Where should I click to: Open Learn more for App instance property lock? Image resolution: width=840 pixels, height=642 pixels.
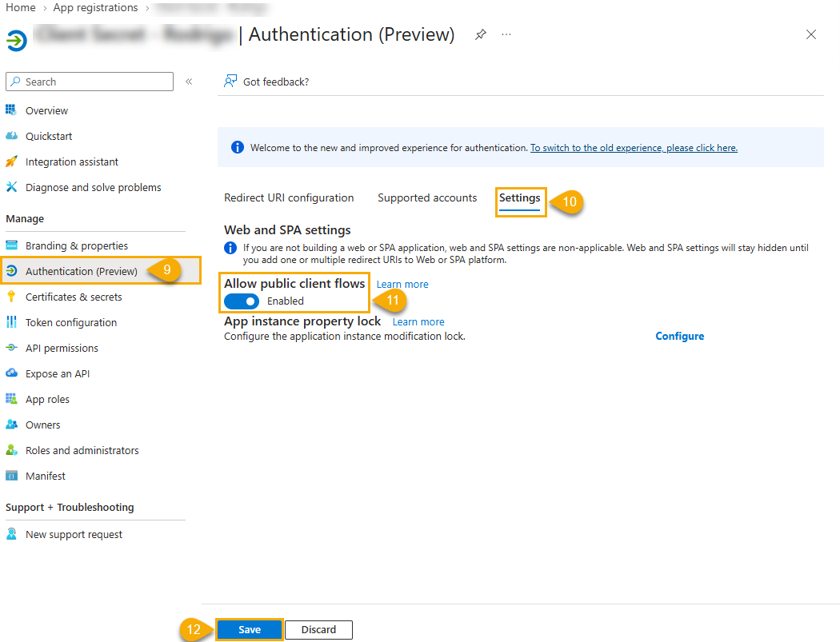click(418, 322)
